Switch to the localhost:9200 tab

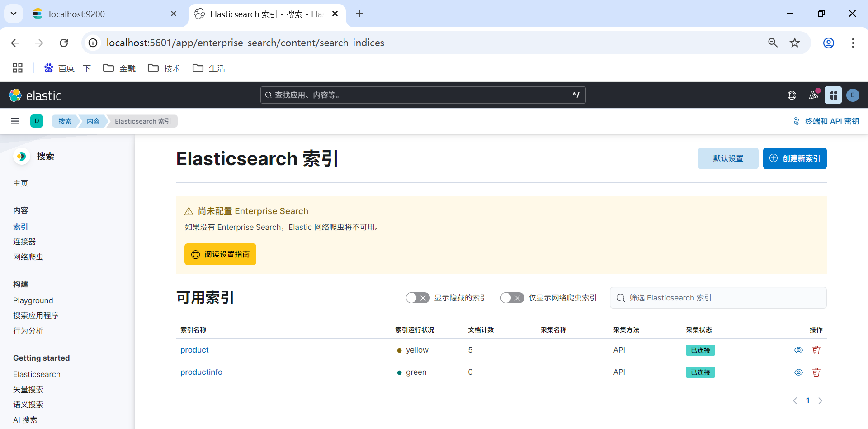[105, 14]
